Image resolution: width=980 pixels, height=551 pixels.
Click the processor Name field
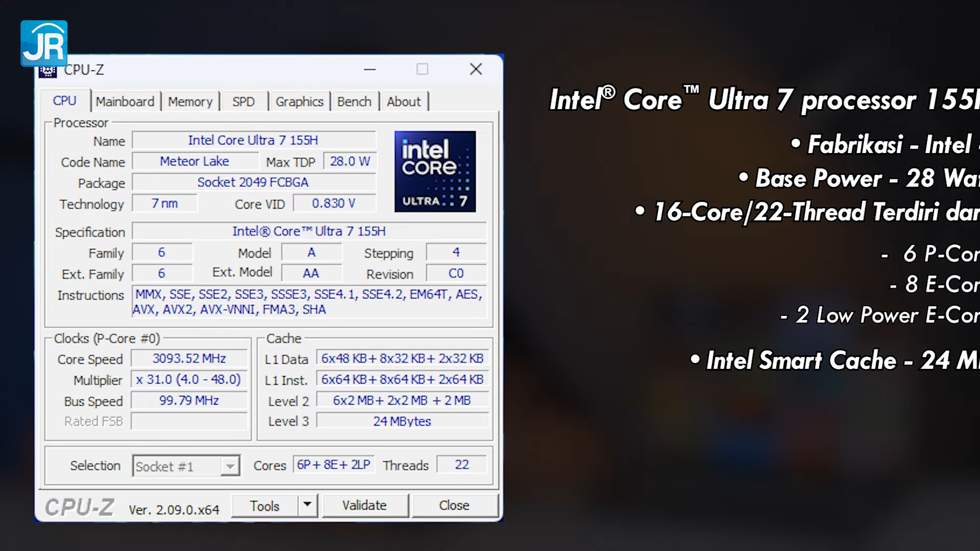pyautogui.click(x=254, y=140)
